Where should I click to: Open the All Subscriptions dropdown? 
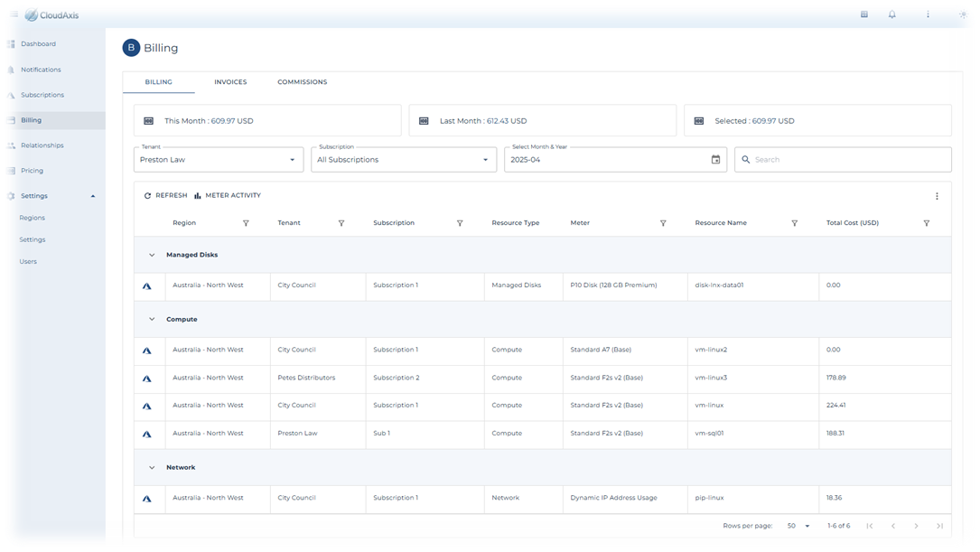click(404, 160)
